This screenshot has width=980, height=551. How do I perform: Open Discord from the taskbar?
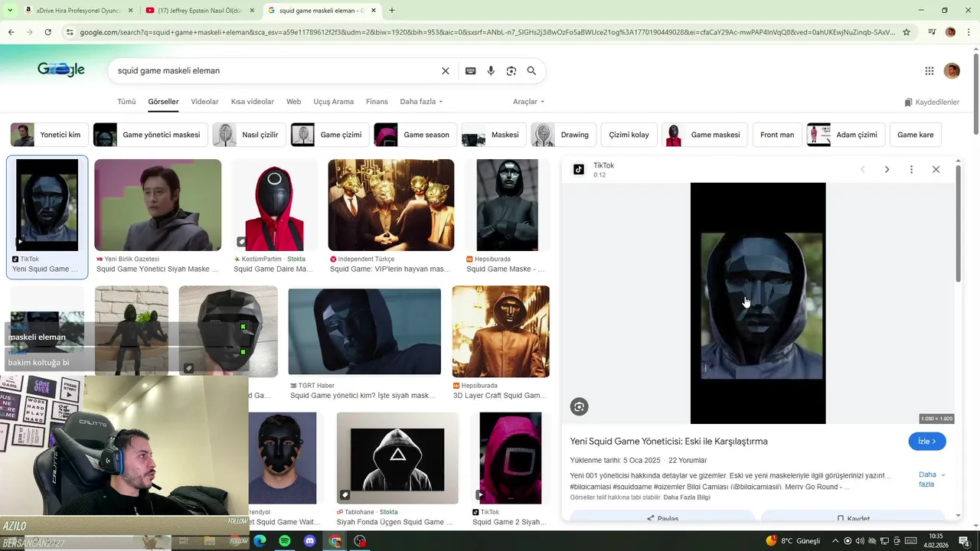click(x=310, y=541)
